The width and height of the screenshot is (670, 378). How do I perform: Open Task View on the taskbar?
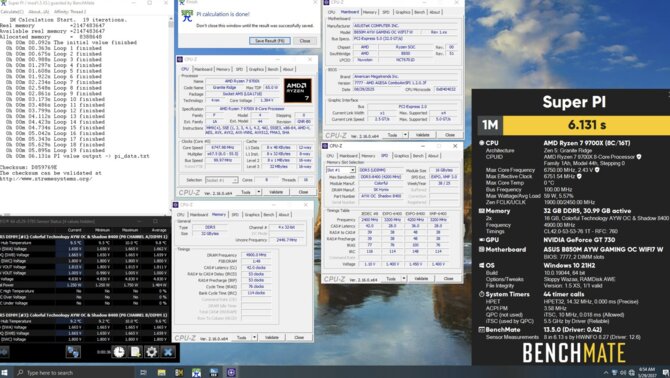(x=143, y=372)
